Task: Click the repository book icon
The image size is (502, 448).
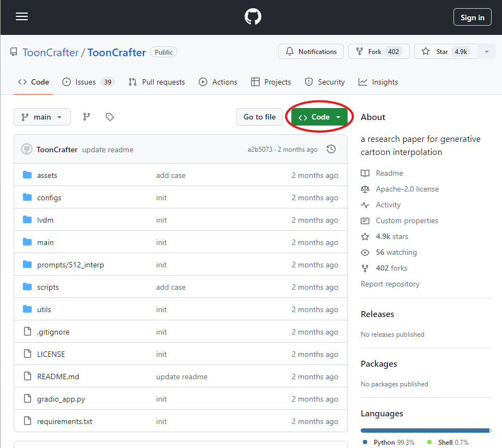Action: point(14,52)
